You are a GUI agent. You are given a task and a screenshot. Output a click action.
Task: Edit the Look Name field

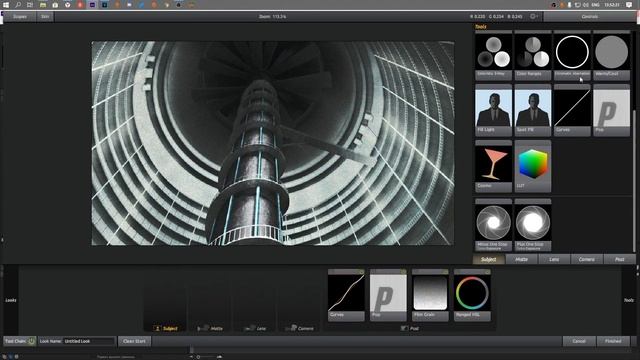point(89,341)
